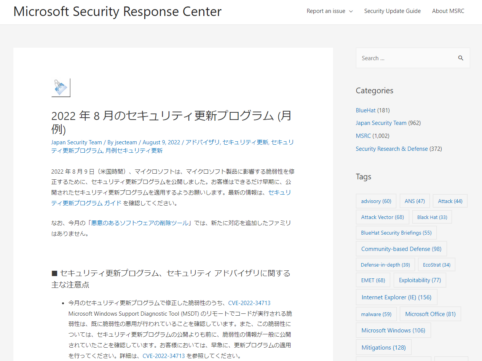
Task: Open Security Research & Defense category
Action: (x=392, y=149)
